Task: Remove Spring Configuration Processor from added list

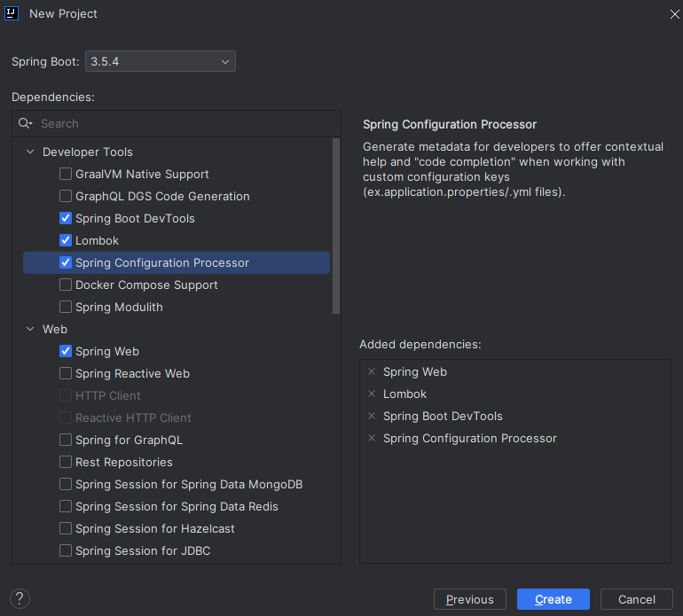Action: click(372, 439)
